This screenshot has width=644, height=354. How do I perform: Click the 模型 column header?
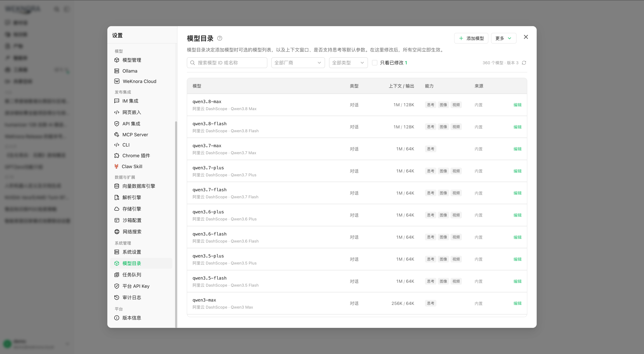[197, 86]
